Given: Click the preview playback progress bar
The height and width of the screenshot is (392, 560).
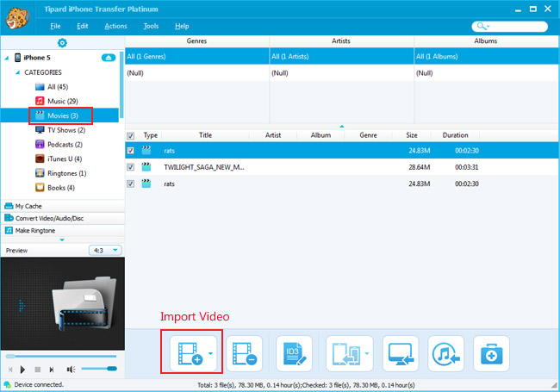Looking at the screenshot, I should click(61, 356).
